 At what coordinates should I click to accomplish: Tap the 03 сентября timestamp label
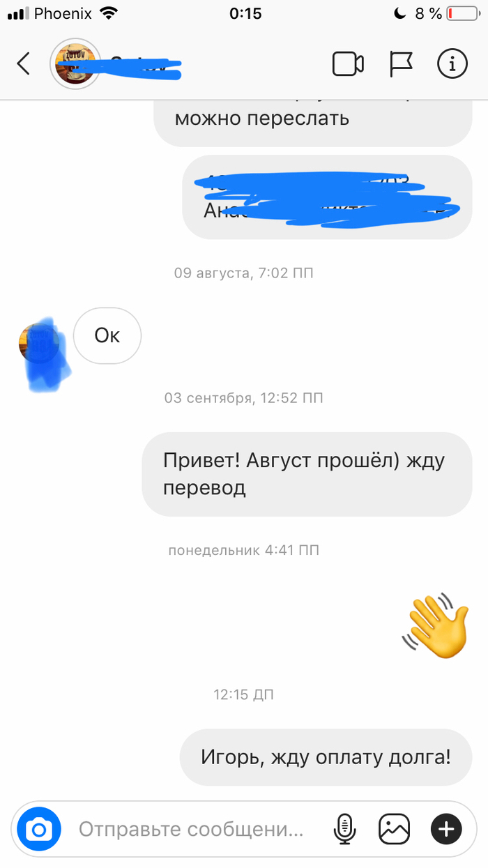[x=244, y=398]
